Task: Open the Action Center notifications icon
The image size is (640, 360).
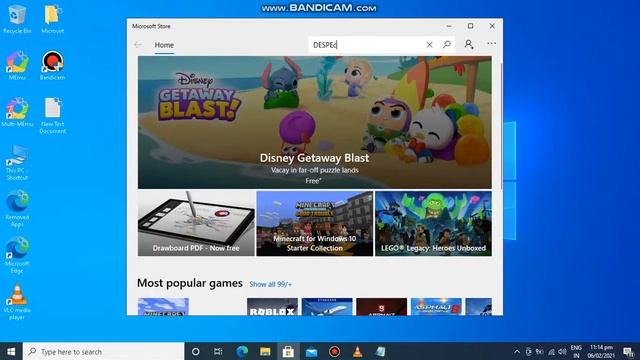Action: 629,351
